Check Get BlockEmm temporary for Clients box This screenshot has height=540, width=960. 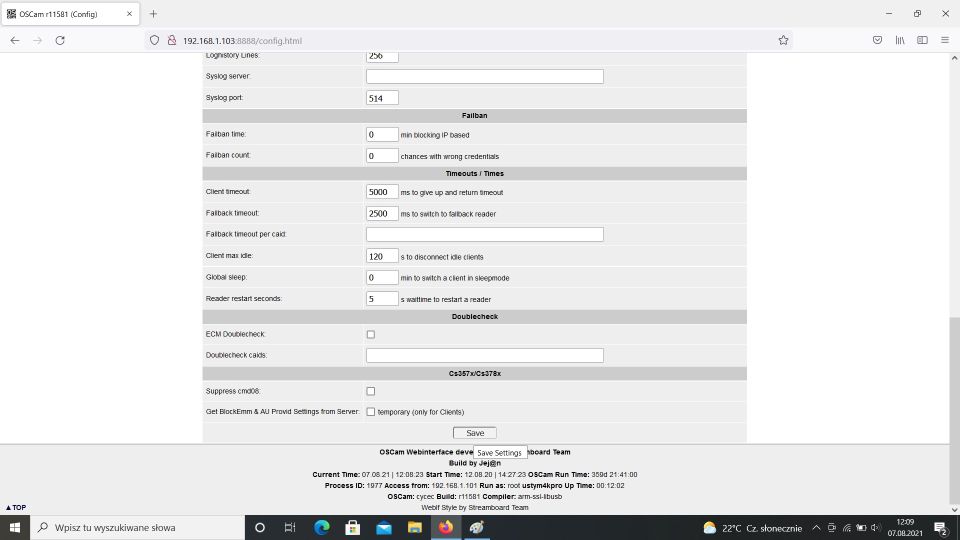371,412
